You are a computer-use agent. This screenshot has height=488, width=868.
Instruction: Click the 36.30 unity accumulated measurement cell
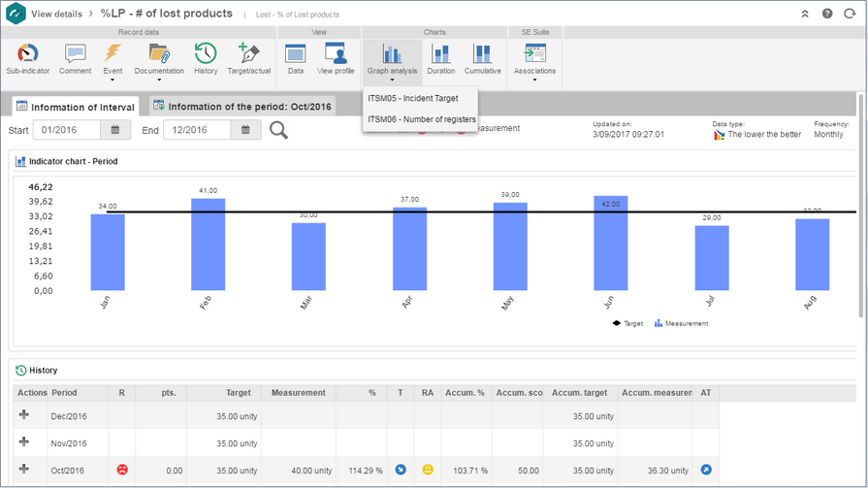tap(656, 471)
